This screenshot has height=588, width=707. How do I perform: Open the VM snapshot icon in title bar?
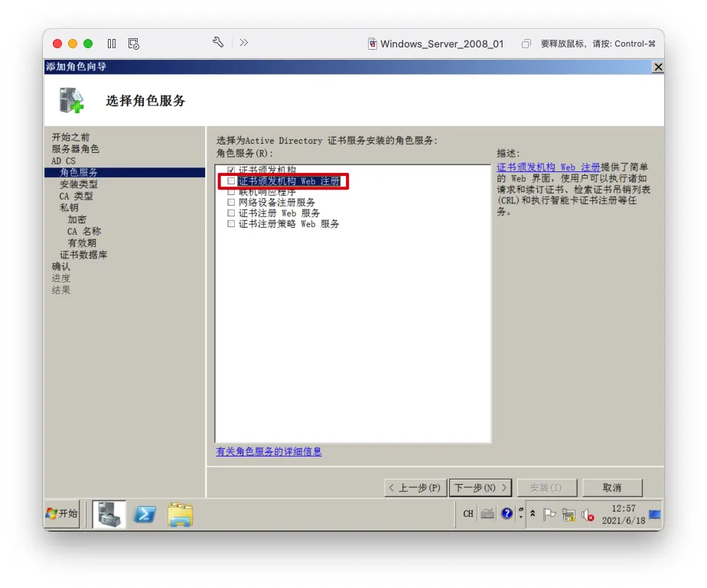pos(133,44)
